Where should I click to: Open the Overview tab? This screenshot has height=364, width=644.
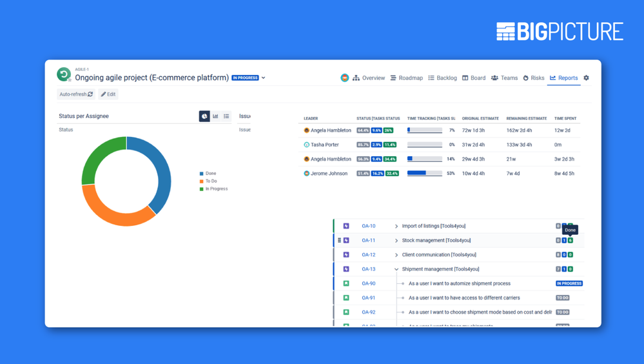point(369,77)
